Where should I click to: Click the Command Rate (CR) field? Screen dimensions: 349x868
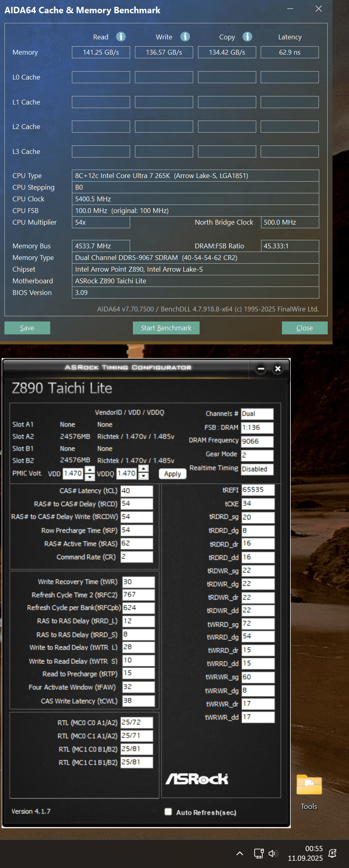click(x=137, y=557)
